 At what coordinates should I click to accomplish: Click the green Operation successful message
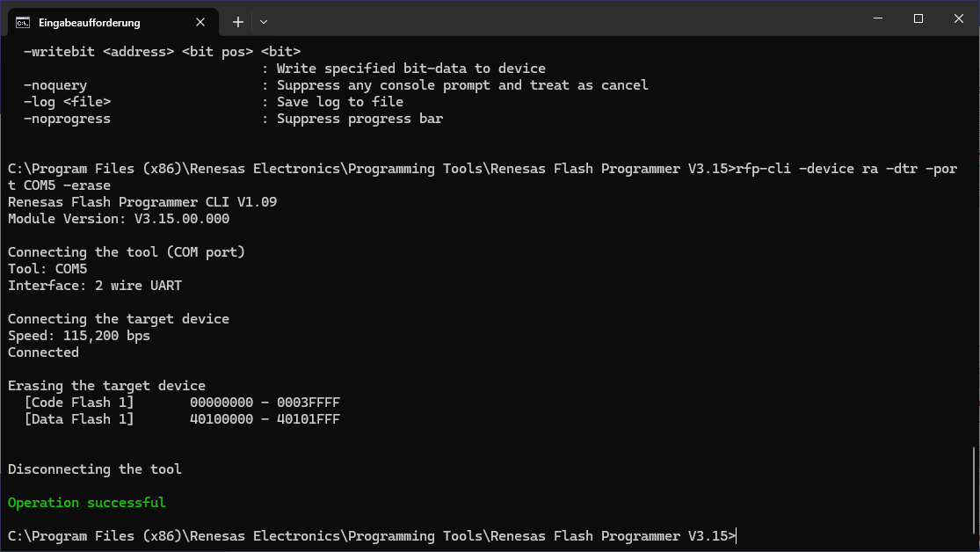coord(86,502)
